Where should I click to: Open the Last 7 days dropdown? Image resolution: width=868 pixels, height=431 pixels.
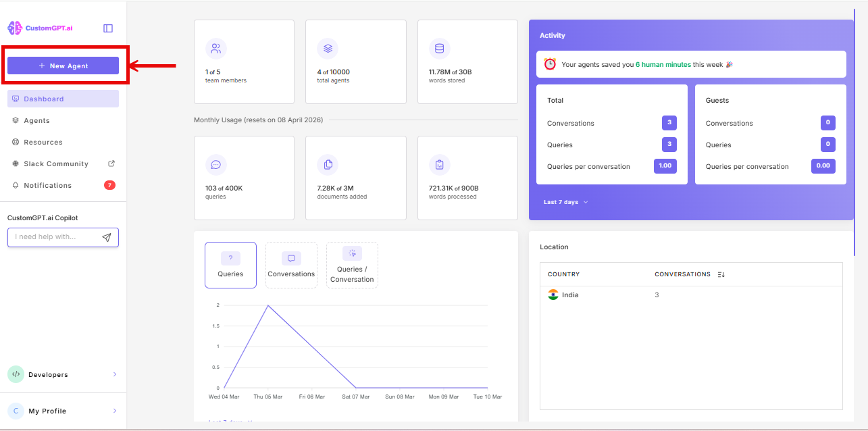tap(565, 201)
